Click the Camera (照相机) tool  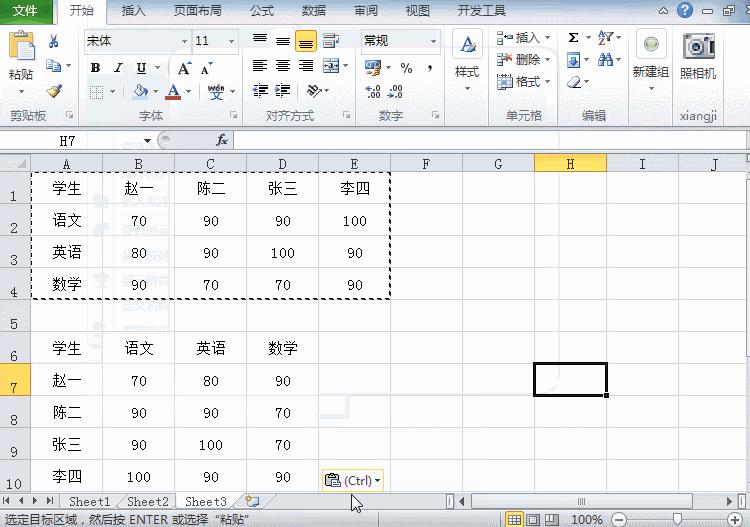point(698,56)
